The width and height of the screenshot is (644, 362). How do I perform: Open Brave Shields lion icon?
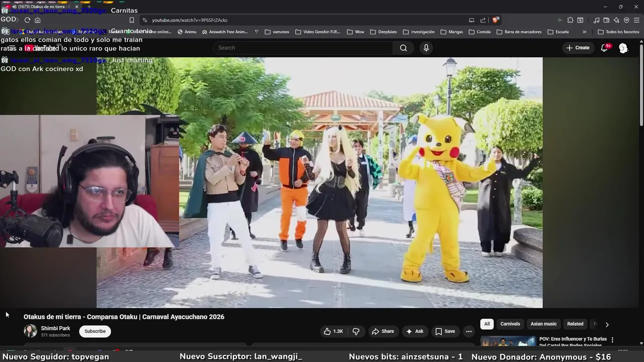coord(496,20)
